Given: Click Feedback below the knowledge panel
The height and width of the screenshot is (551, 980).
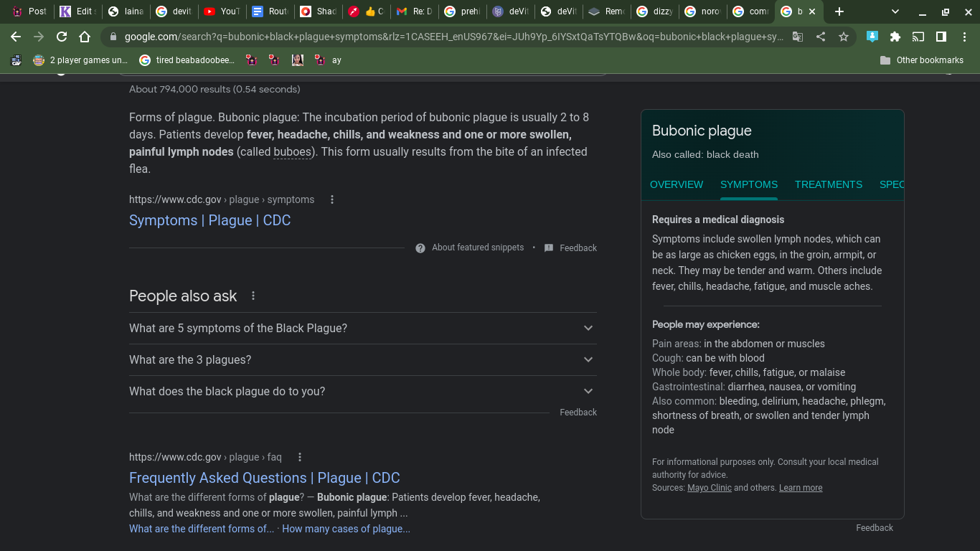Looking at the screenshot, I should click(x=875, y=528).
